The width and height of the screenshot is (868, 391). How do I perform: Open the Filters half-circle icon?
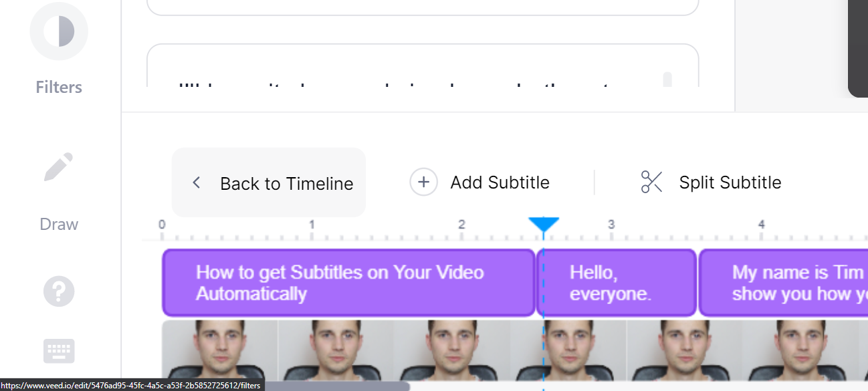59,31
